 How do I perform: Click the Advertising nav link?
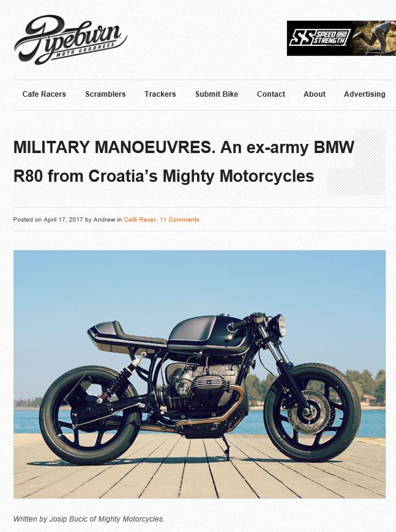pyautogui.click(x=364, y=94)
